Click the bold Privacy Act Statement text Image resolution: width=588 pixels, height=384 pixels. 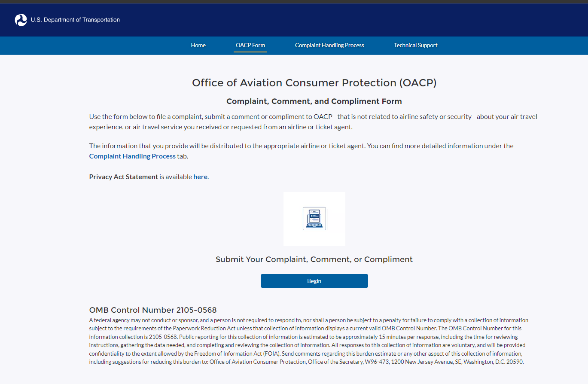coord(124,177)
